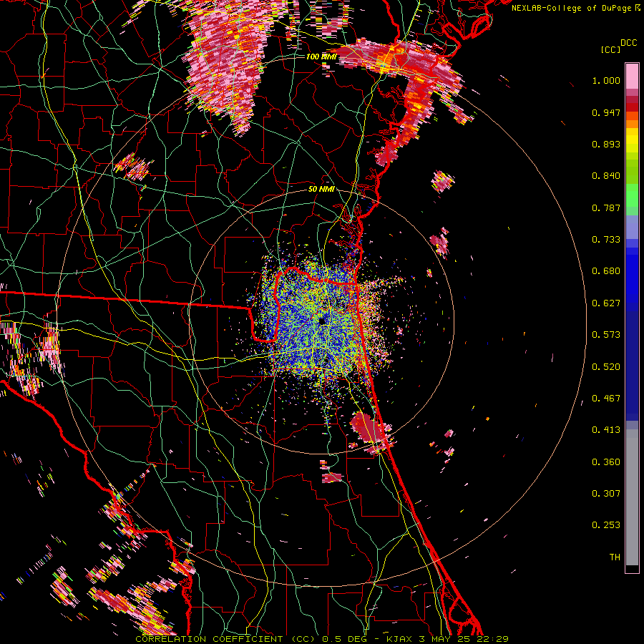Click the 0.573 legend value

606,335
